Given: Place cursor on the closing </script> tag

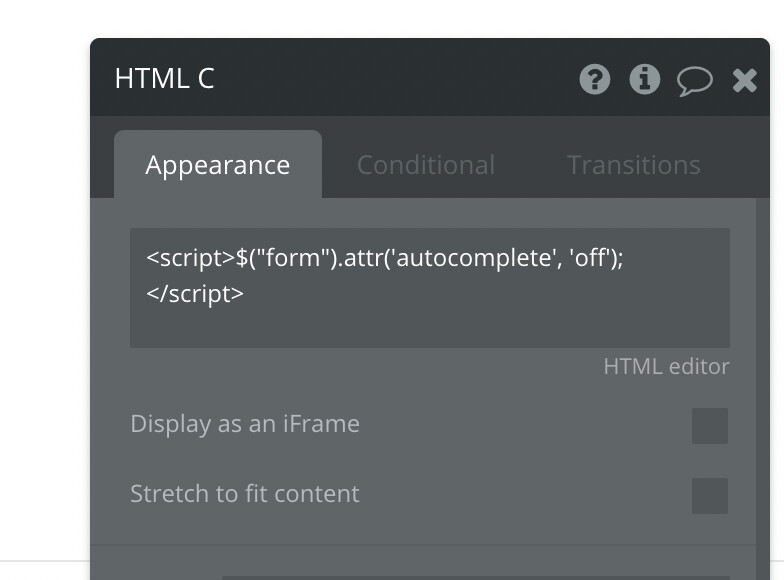Looking at the screenshot, I should pos(195,294).
